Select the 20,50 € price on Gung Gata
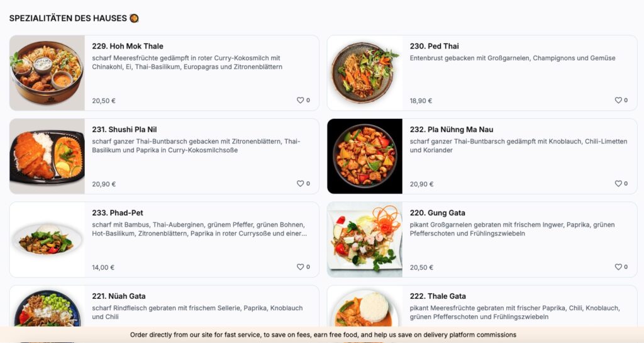The image size is (644, 343). pyautogui.click(x=421, y=267)
